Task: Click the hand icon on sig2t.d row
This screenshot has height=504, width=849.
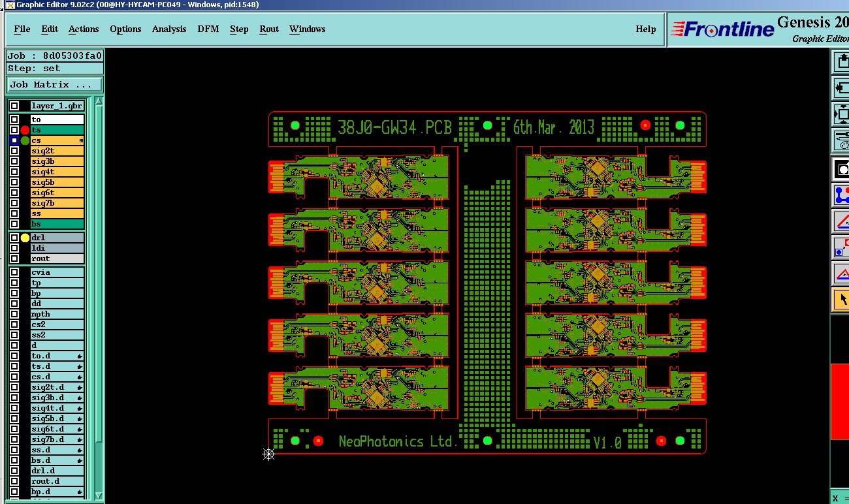Action: point(80,387)
